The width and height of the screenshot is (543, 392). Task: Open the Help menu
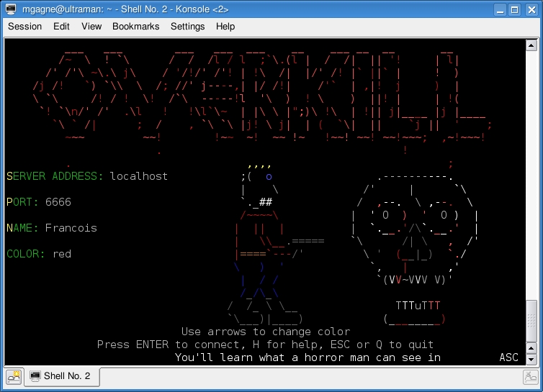(225, 27)
